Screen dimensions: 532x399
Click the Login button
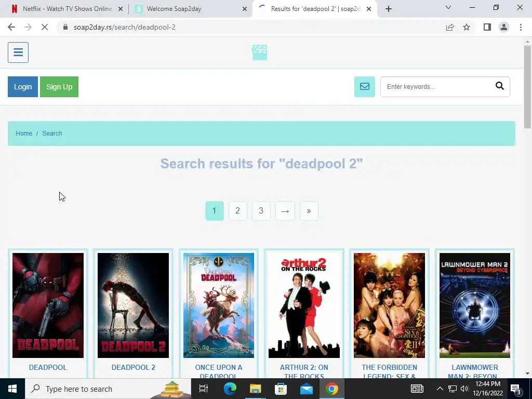coord(23,87)
